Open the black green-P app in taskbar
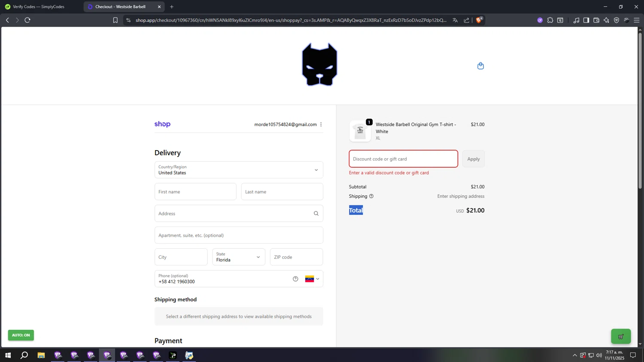 click(173, 355)
